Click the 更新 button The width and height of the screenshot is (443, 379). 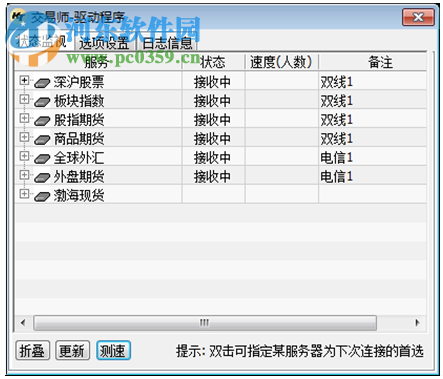72,351
